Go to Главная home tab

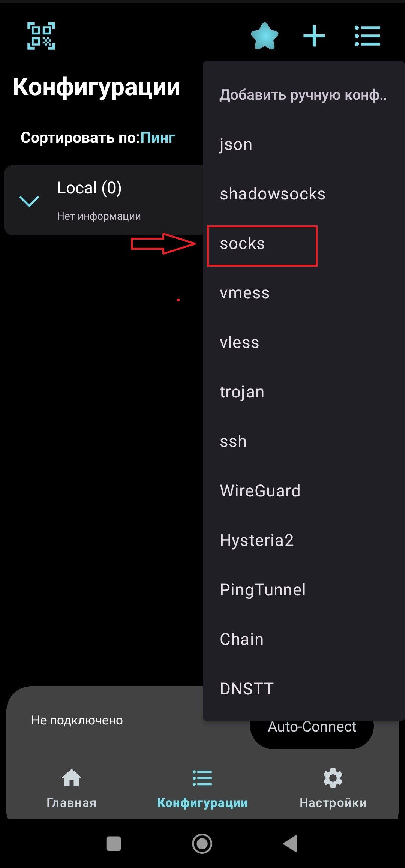[71, 788]
